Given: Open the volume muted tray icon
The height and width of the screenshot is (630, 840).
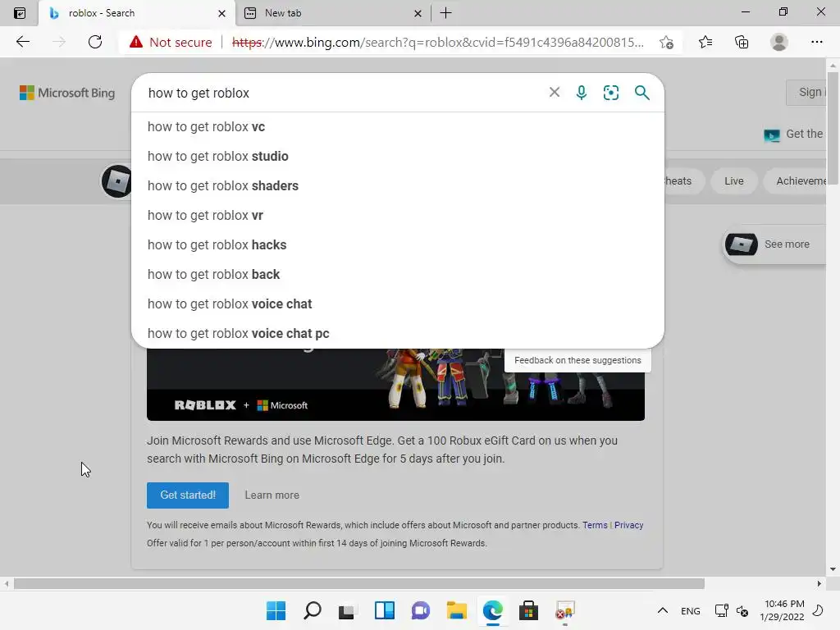Looking at the screenshot, I should (742, 610).
